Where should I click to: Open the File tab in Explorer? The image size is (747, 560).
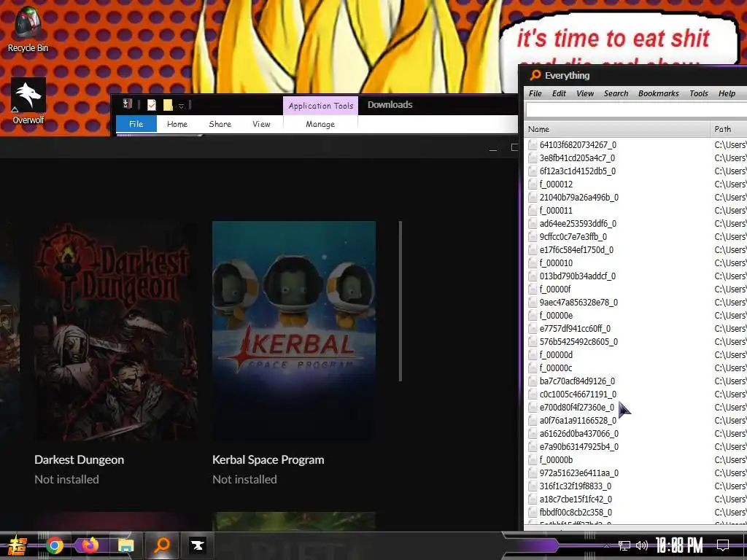[136, 124]
